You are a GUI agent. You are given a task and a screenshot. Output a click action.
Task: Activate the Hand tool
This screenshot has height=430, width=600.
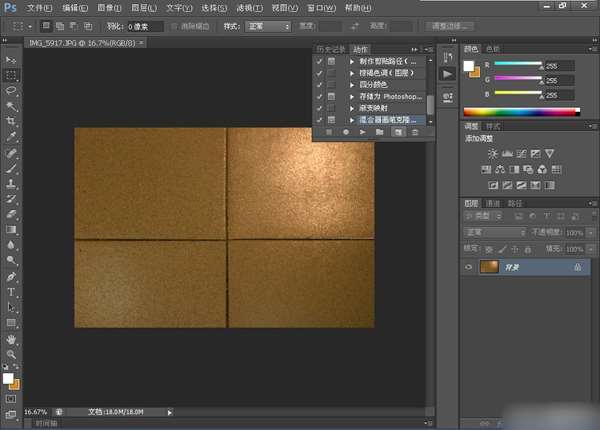coord(12,338)
